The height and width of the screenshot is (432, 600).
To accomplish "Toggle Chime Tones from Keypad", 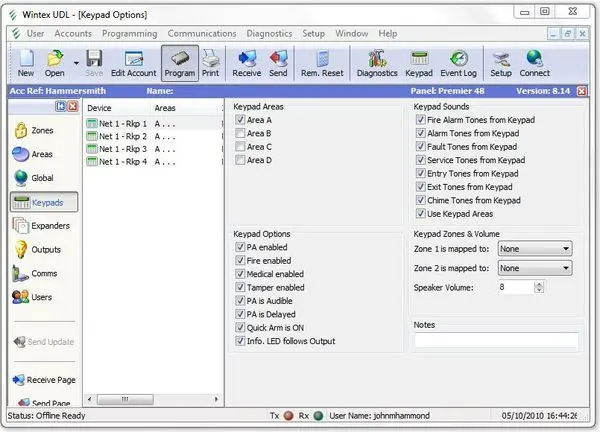I will tap(420, 200).
